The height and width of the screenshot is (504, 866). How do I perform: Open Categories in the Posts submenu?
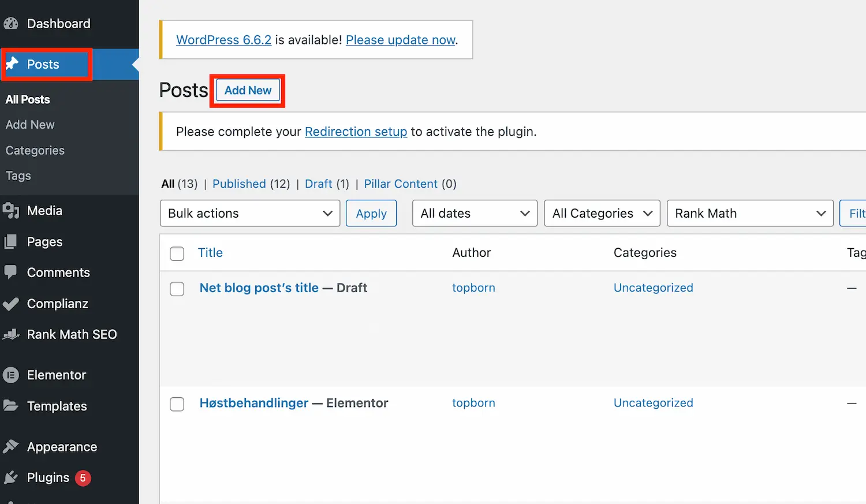[35, 150]
